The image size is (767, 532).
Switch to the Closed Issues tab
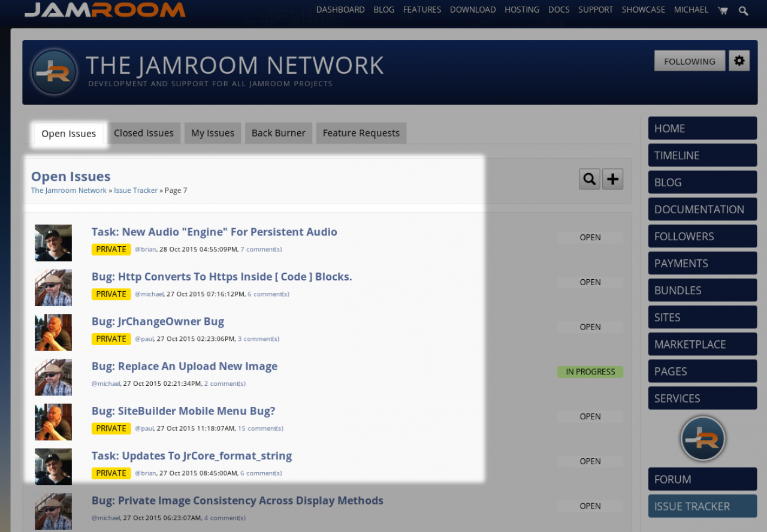pyautogui.click(x=144, y=133)
